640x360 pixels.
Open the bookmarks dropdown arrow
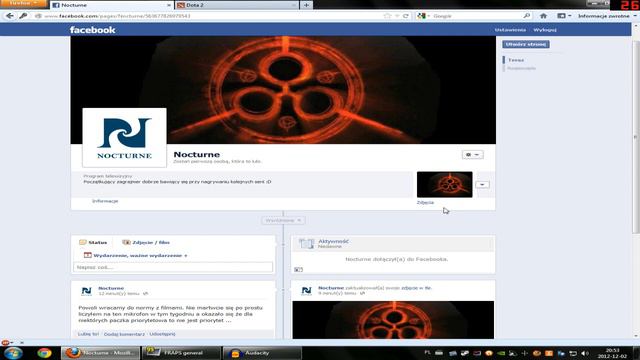(x=569, y=16)
